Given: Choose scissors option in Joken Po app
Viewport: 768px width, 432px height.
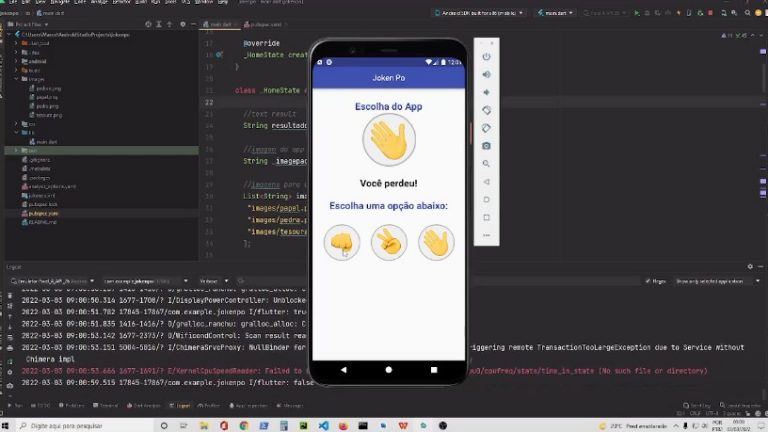Looking at the screenshot, I should click(x=389, y=242).
